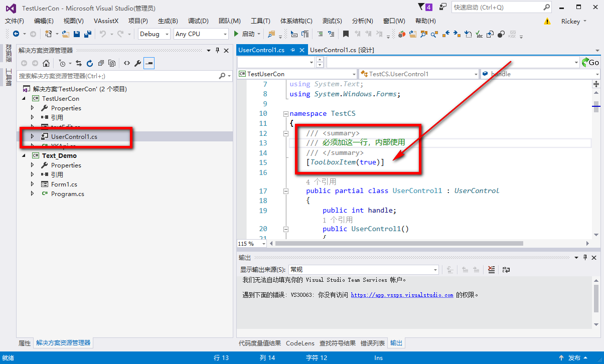Click the 4 个引用 CodeLens link
Screen dimensions: 604x364
pyautogui.click(x=321, y=181)
